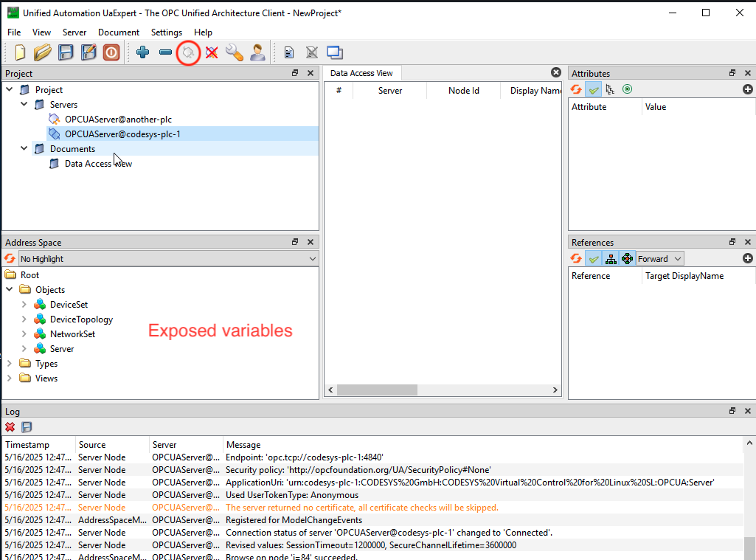Click the blue window toolbar icon

335,52
